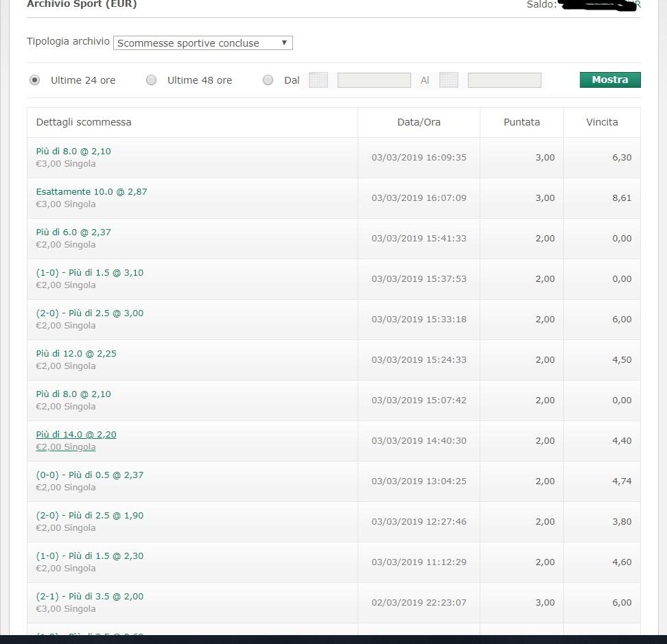The width and height of the screenshot is (667, 644).
Task: Select the Dal date range radio button
Action: point(268,80)
